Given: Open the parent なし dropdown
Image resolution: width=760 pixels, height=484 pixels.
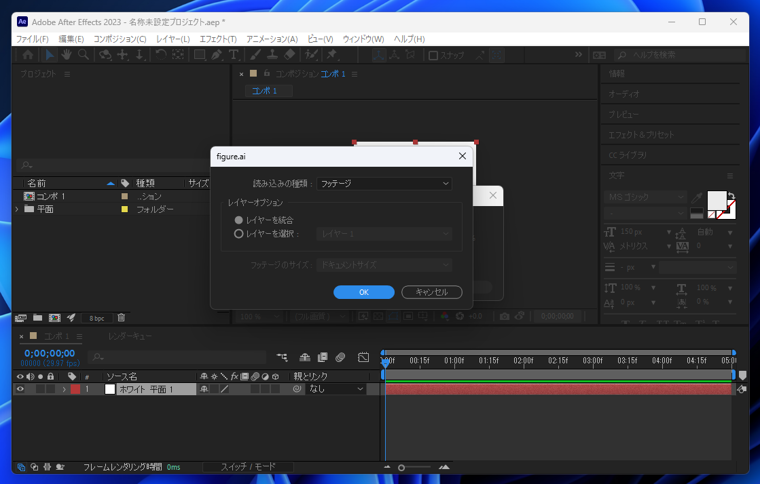Looking at the screenshot, I should (x=335, y=389).
